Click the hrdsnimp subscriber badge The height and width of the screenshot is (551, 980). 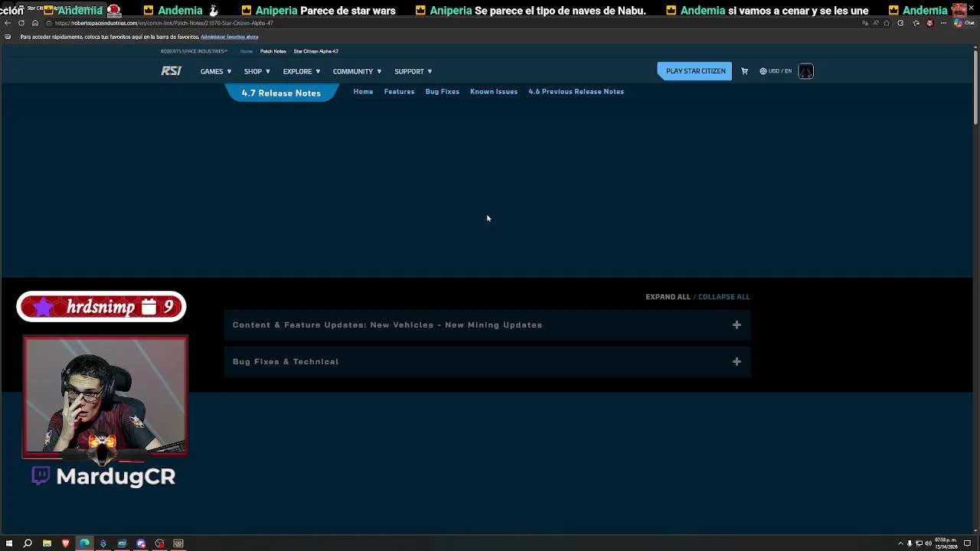[x=101, y=307]
